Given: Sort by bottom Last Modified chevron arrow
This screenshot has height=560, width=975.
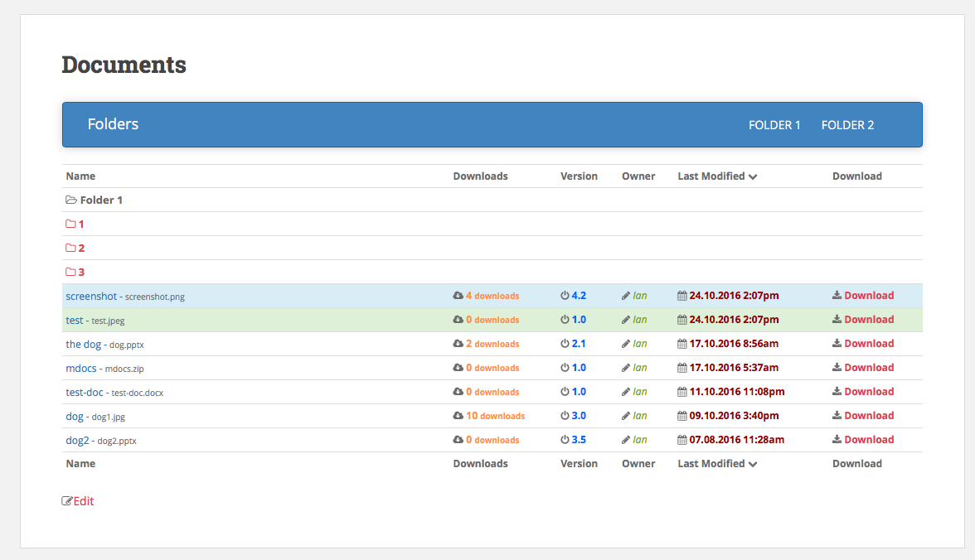Looking at the screenshot, I should (x=753, y=464).
